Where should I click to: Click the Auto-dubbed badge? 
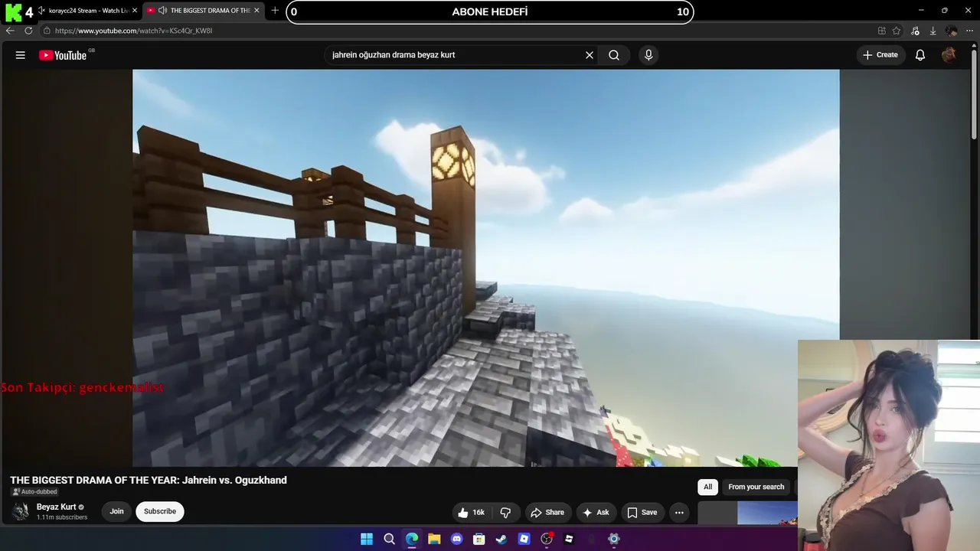click(34, 492)
